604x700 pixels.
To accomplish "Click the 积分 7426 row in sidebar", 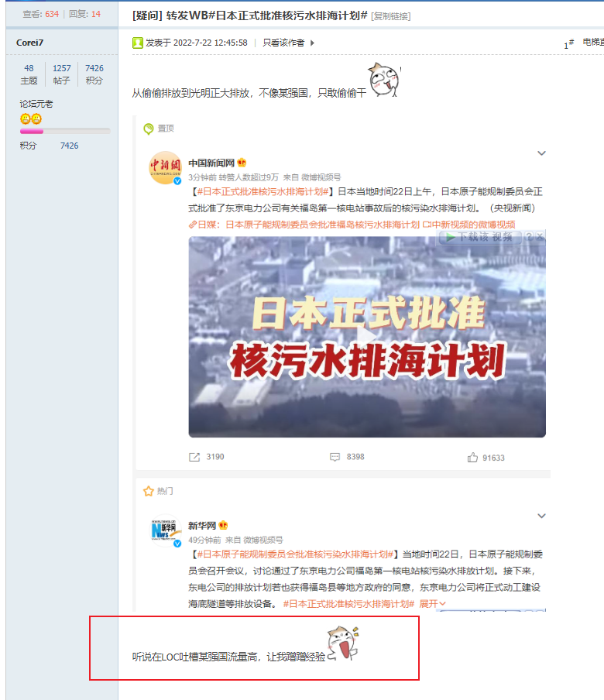I will click(x=49, y=146).
